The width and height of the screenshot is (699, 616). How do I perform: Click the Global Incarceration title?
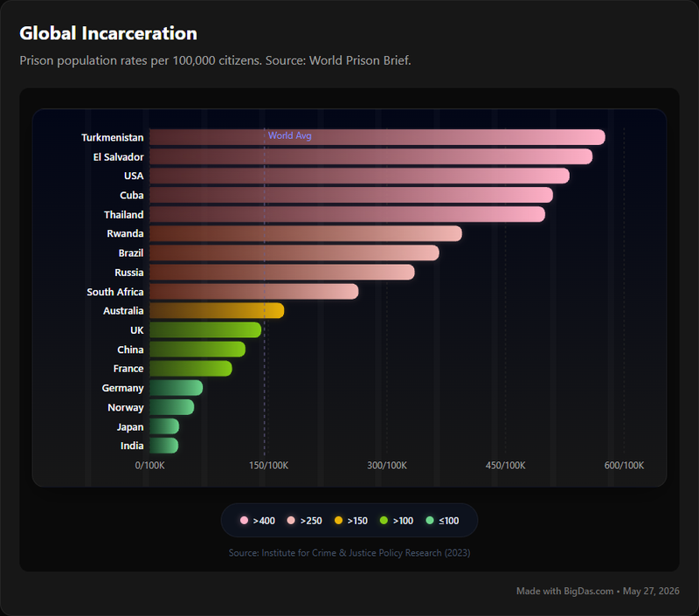point(108,33)
